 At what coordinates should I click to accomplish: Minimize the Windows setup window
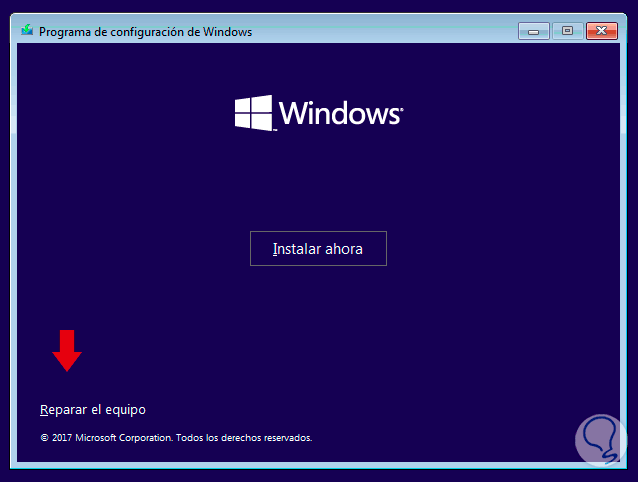(533, 31)
